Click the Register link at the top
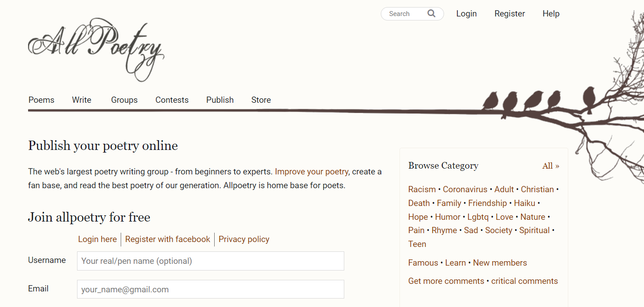Image resolution: width=644 pixels, height=307 pixels. point(509,14)
